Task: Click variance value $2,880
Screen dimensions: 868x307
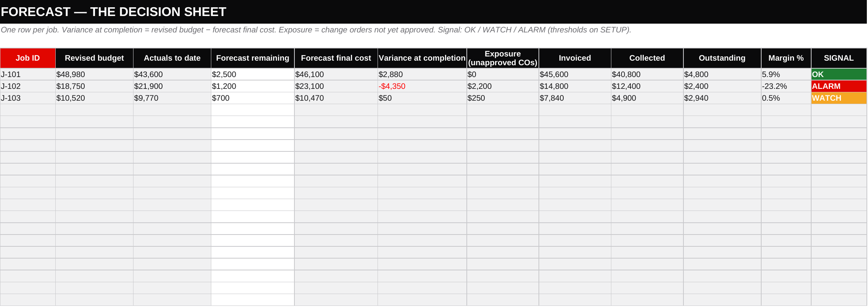Action: click(x=422, y=74)
